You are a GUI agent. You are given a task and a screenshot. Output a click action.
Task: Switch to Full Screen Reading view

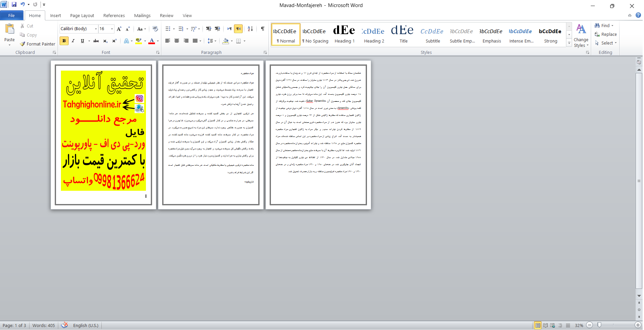click(x=545, y=325)
